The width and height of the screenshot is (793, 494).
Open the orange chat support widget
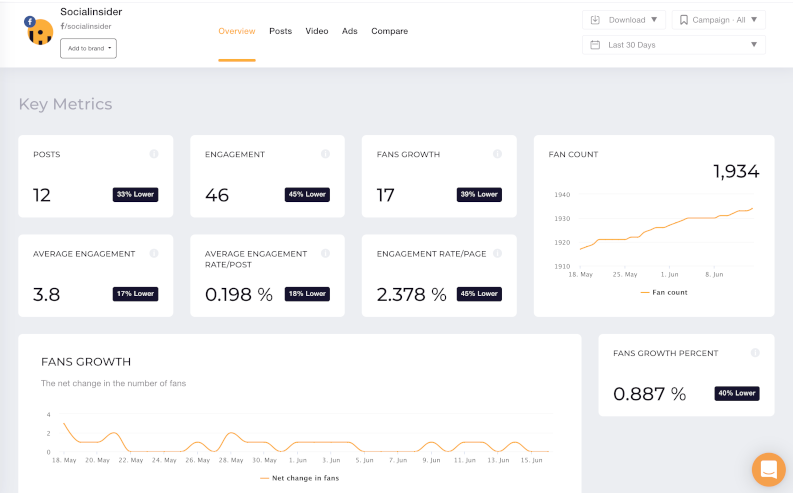coord(768,469)
